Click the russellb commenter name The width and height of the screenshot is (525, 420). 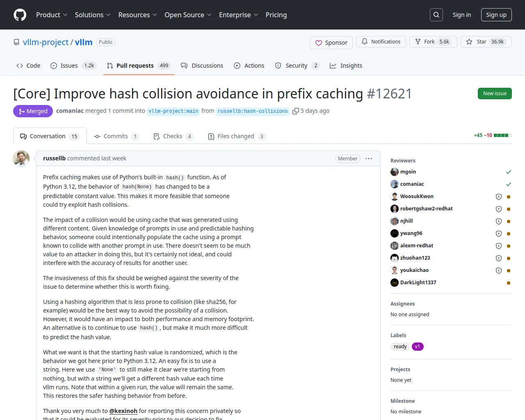coord(54,158)
